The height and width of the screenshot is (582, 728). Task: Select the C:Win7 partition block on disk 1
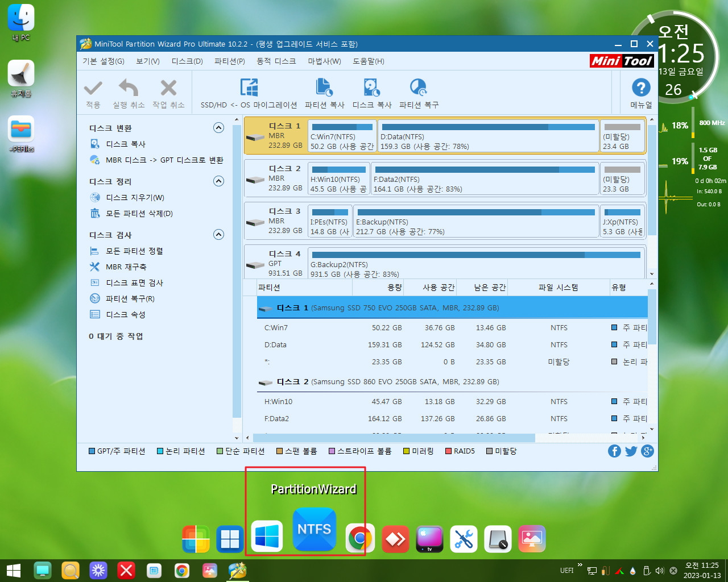[x=342, y=136]
